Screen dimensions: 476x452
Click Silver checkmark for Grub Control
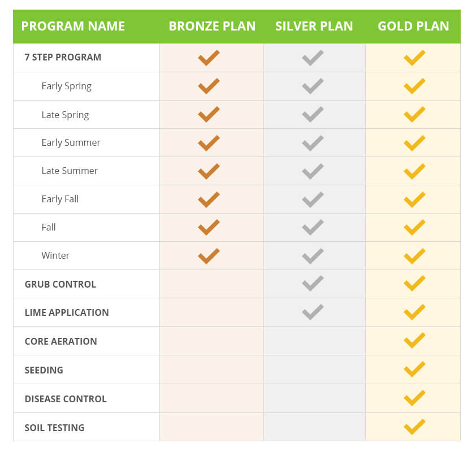[x=313, y=284]
